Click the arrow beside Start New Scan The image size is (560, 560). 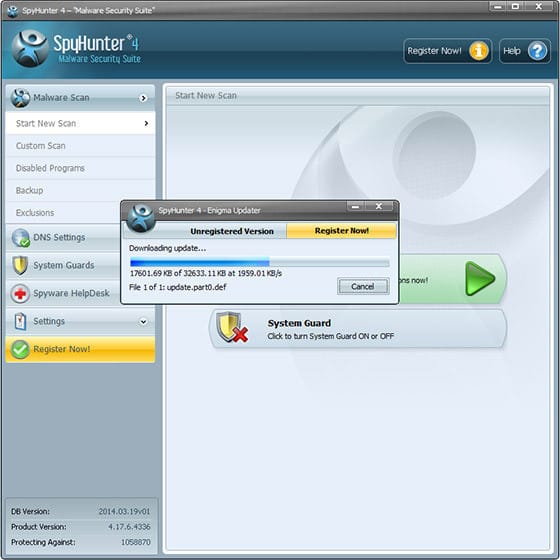146,123
